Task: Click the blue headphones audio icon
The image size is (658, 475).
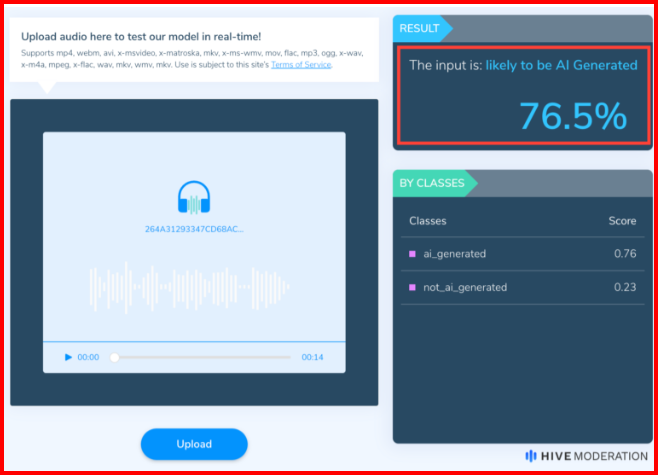Action: [193, 197]
